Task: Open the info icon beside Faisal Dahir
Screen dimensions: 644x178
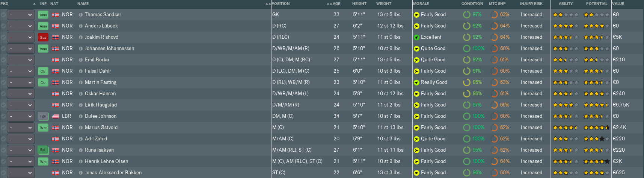Action: coord(81,71)
